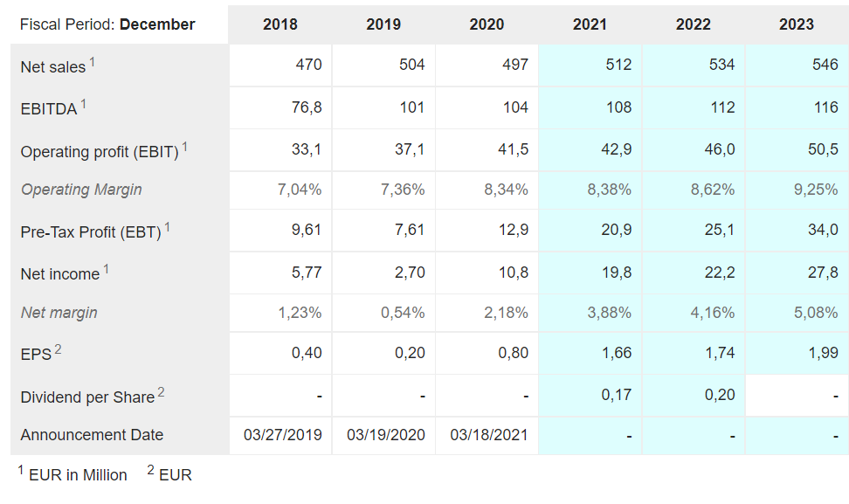
Task: Click the EUR in Million footnote
Action: (x=78, y=475)
